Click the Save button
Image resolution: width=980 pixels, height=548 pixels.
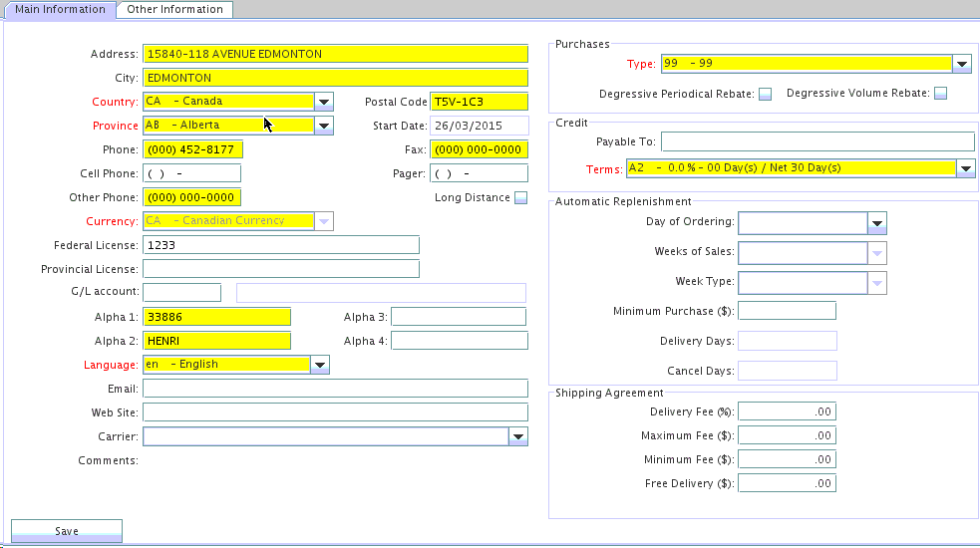tap(67, 531)
